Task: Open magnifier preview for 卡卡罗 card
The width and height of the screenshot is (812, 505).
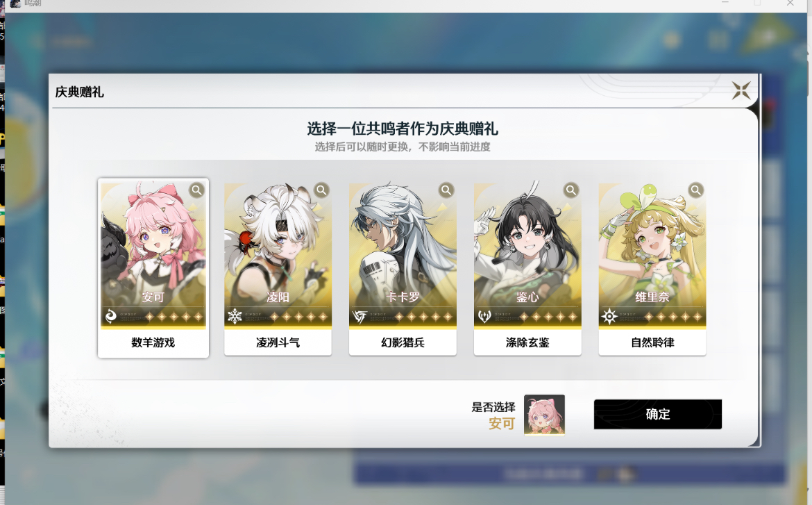Action: pos(446,190)
